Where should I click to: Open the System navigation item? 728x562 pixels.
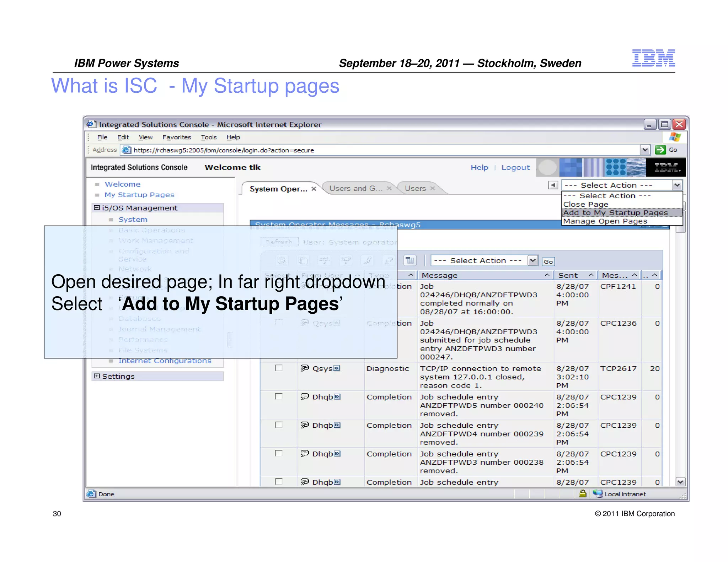pyautogui.click(x=133, y=220)
